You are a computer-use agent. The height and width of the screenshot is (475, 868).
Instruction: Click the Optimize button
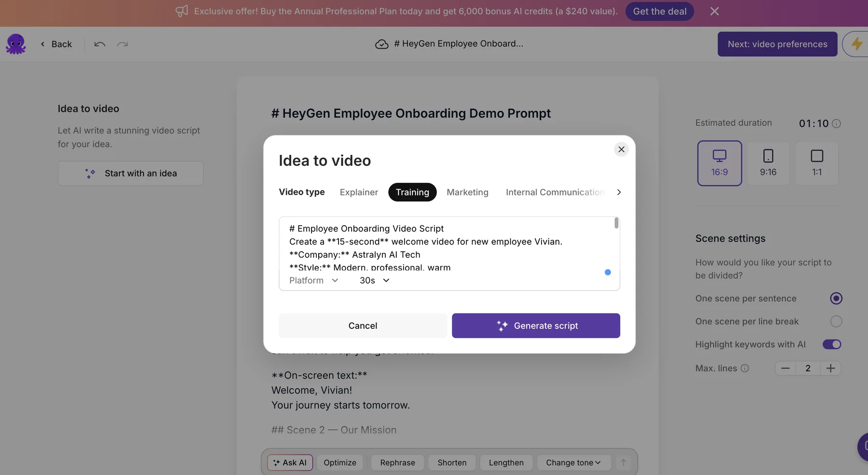pyautogui.click(x=340, y=462)
